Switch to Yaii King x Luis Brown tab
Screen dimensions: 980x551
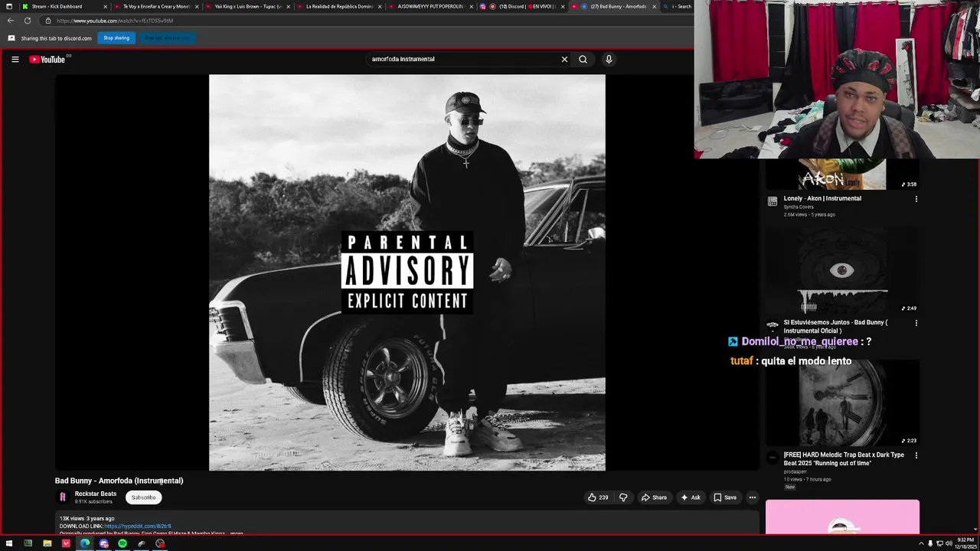tap(248, 6)
